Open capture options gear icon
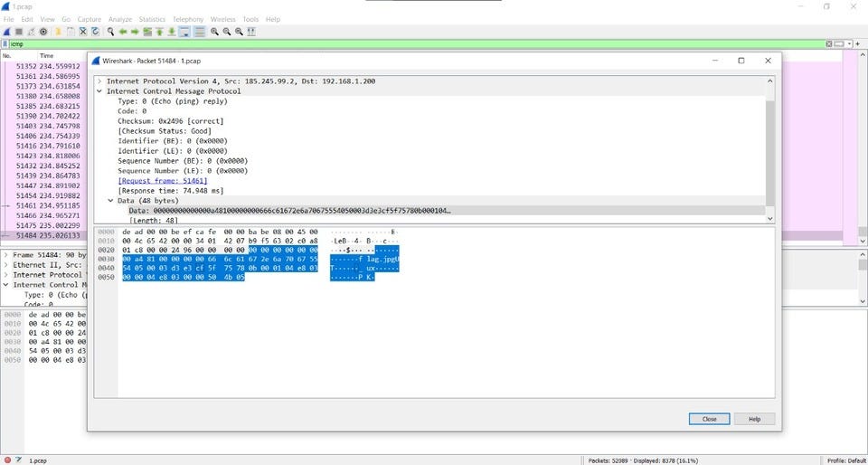This screenshot has height=465, width=868. pos(43,32)
